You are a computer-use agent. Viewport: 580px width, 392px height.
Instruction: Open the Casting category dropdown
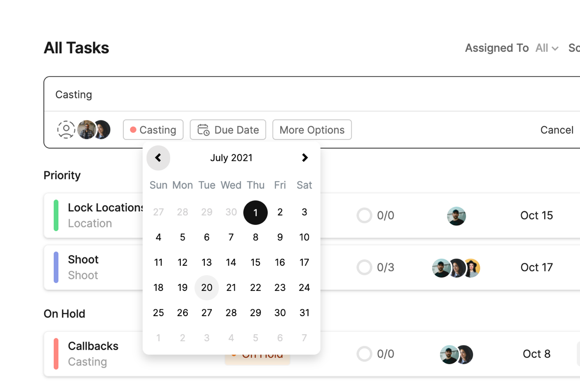pos(153,130)
